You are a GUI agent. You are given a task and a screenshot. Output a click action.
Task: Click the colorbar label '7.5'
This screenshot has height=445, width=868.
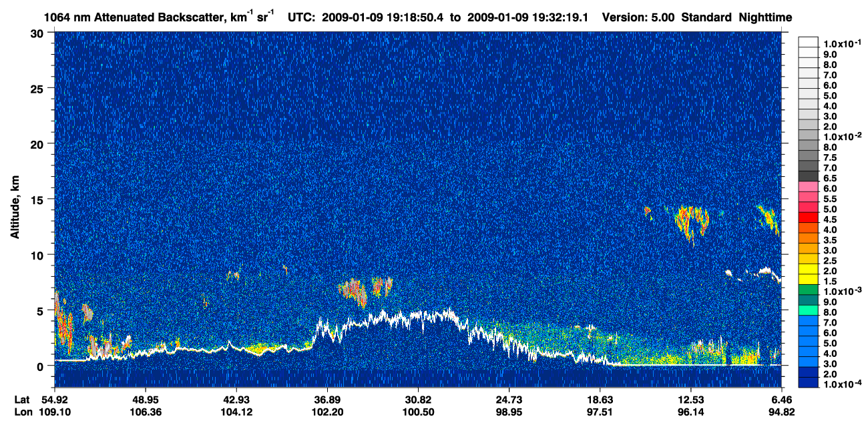tap(830, 157)
